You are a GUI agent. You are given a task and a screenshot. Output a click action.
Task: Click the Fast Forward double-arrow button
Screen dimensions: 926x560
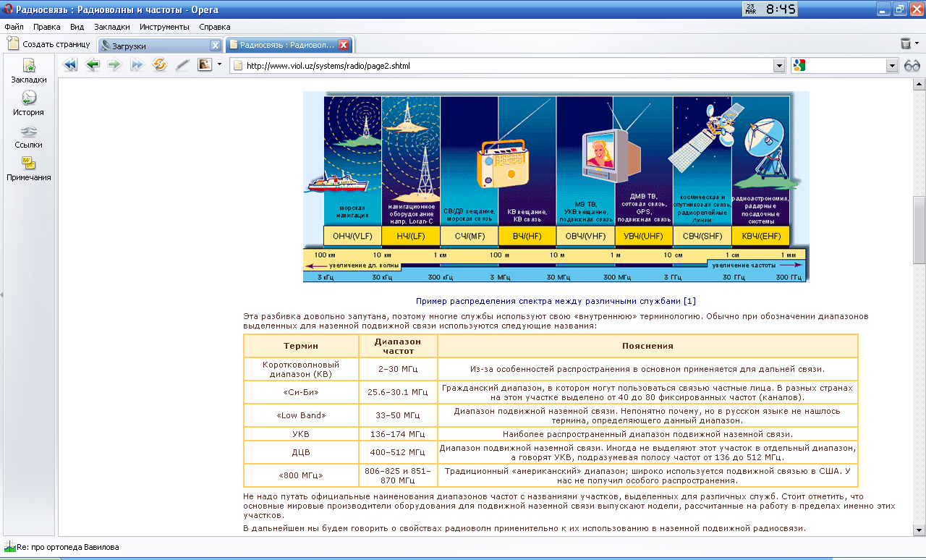click(137, 65)
